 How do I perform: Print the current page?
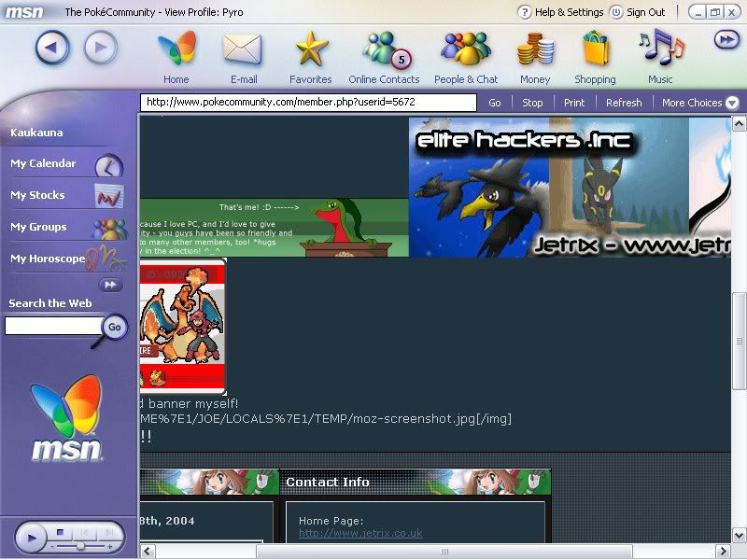click(574, 103)
